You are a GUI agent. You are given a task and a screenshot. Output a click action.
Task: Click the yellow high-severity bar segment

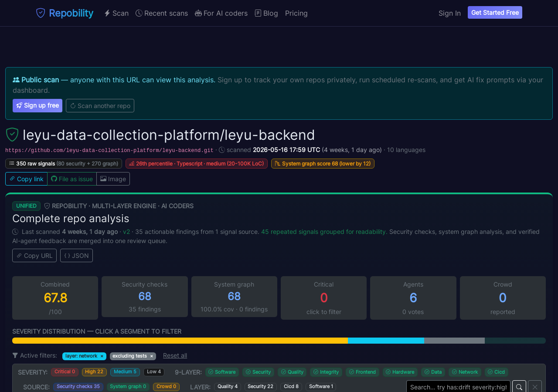click(x=180, y=341)
